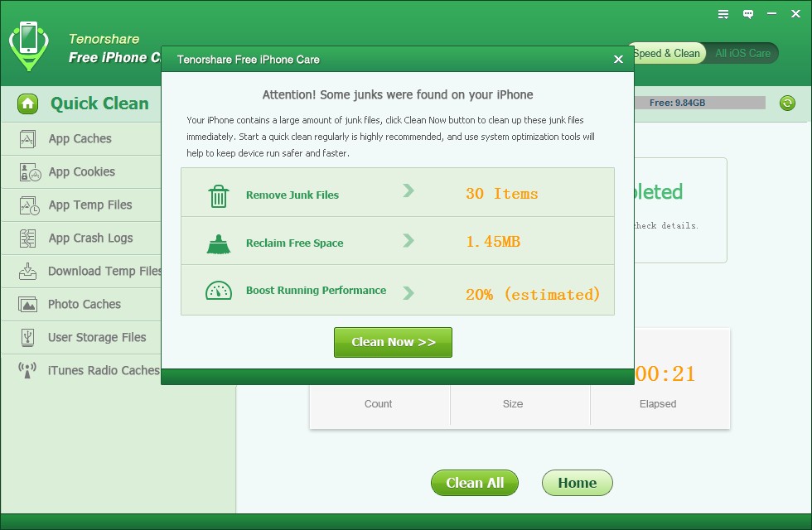Open the feedback chat bubble icon
Viewport: 812px width, 530px height.
(x=747, y=14)
